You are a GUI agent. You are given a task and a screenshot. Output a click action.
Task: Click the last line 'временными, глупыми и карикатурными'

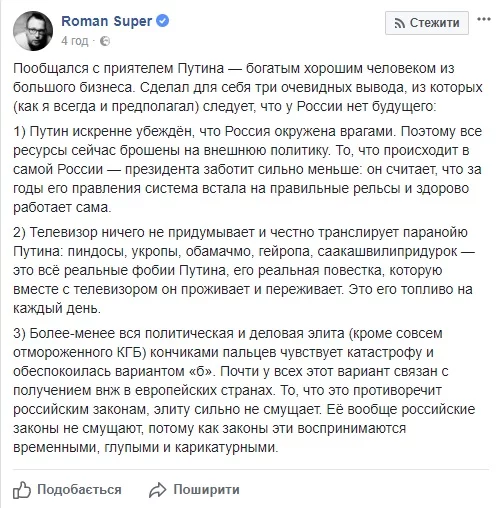pos(145,447)
